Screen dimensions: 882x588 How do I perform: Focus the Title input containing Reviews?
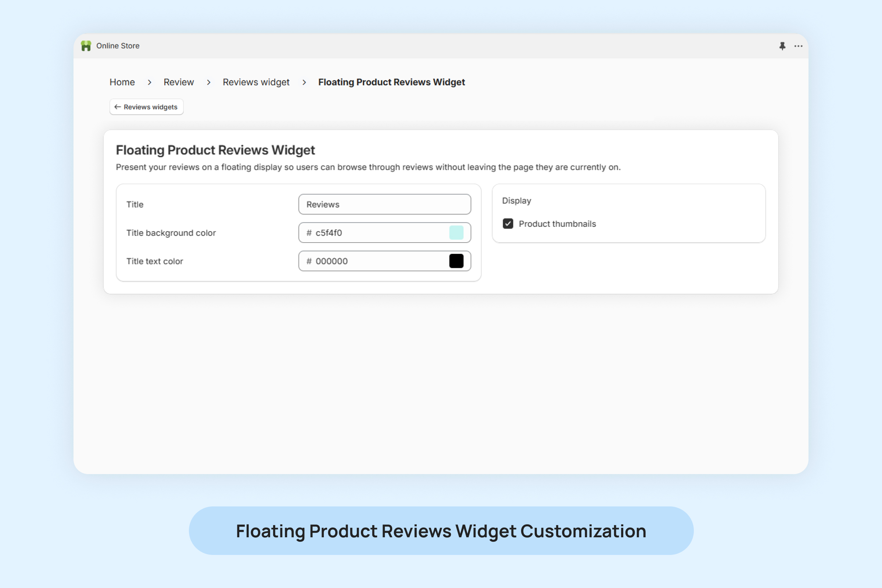(384, 204)
